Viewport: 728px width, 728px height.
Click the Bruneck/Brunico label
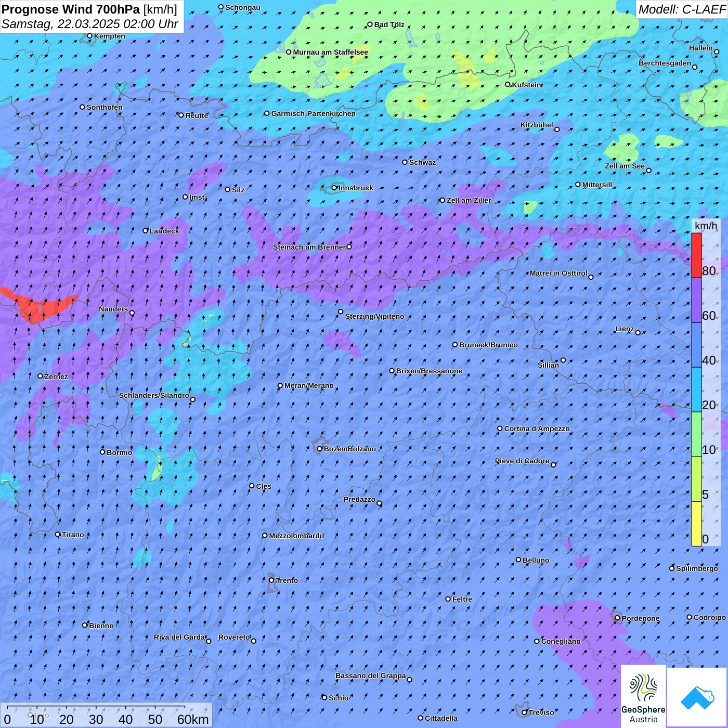click(x=488, y=345)
